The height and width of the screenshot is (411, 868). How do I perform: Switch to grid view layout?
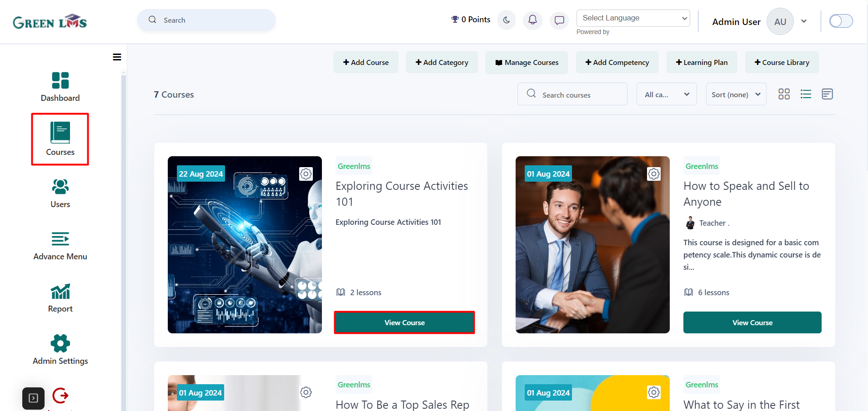pyautogui.click(x=784, y=94)
